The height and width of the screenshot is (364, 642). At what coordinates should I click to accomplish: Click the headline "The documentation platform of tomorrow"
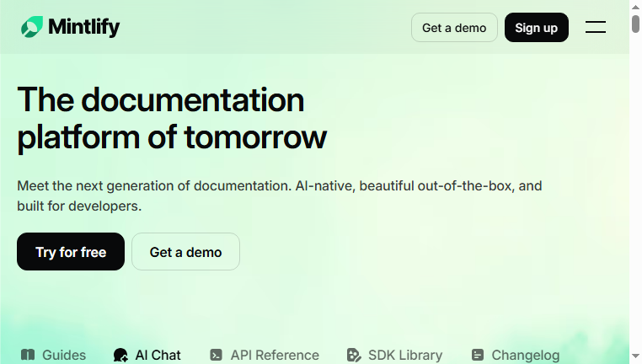172,119
